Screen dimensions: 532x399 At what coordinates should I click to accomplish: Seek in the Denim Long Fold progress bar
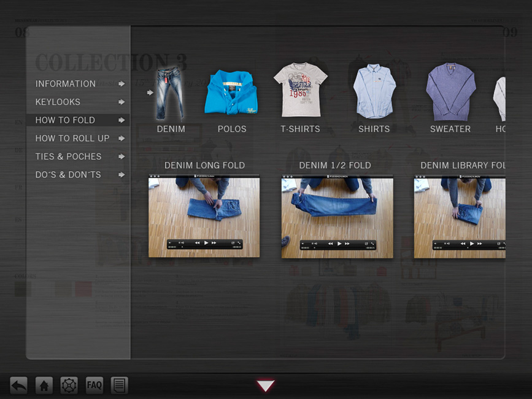[204, 247]
